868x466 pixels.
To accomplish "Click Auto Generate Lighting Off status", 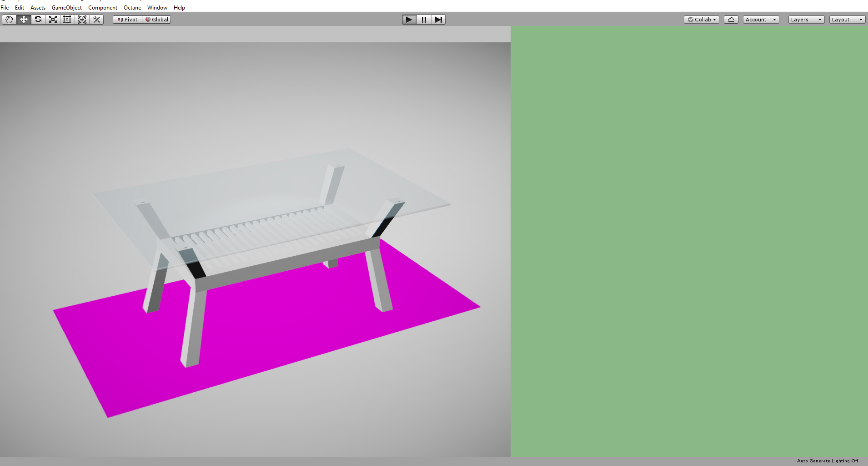I will tap(828, 461).
